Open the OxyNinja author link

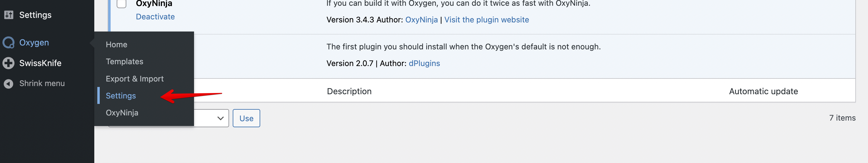point(421,20)
